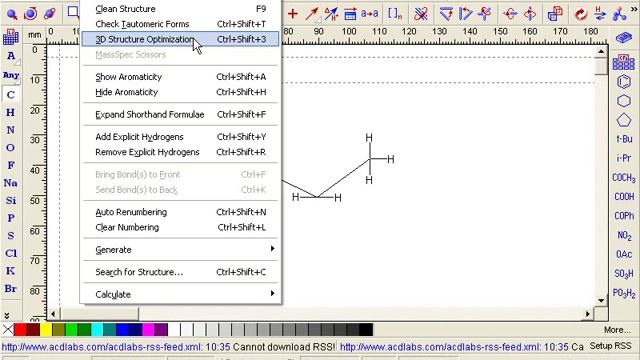Screen dimensions: 640x360
Task: Select the Any atom button
Action: coord(11,75)
